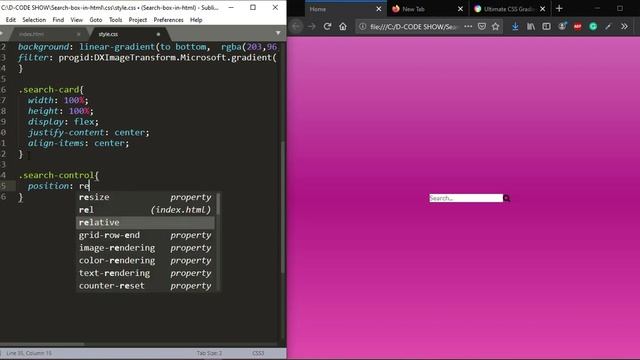Open the Adblock Plus extension
Image resolution: width=640 pixels, height=360 pixels.
point(578,27)
